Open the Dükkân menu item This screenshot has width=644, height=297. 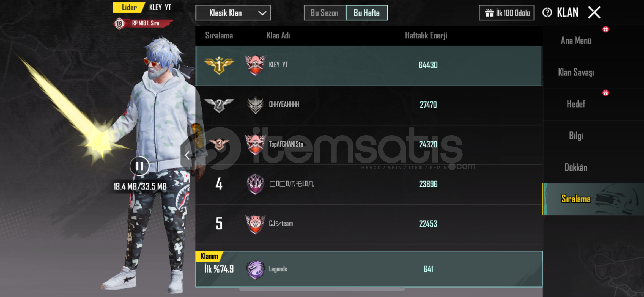[576, 167]
